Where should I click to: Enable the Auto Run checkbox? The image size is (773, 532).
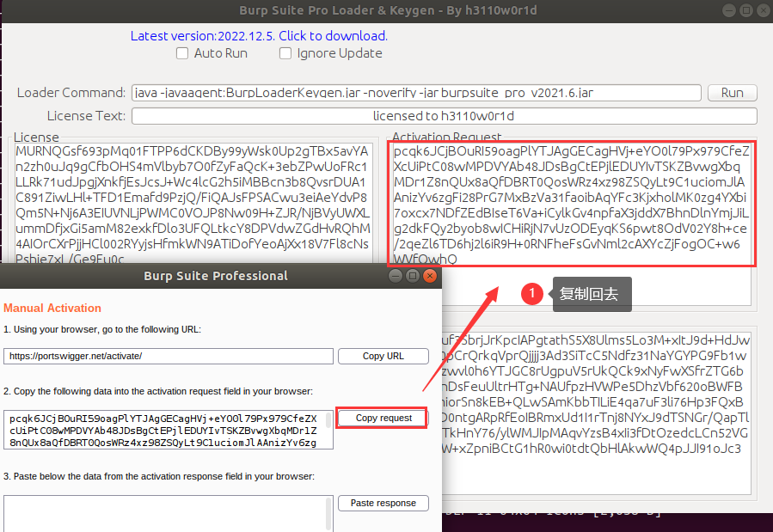point(182,53)
